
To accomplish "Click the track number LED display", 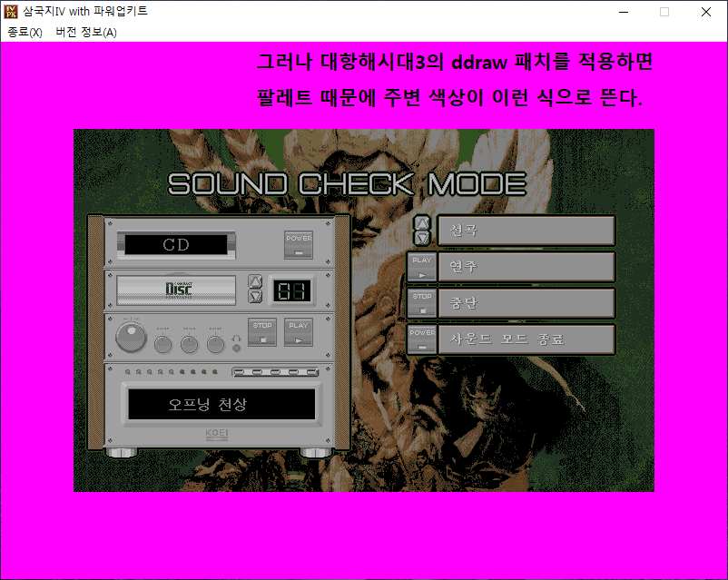I will (x=291, y=290).
